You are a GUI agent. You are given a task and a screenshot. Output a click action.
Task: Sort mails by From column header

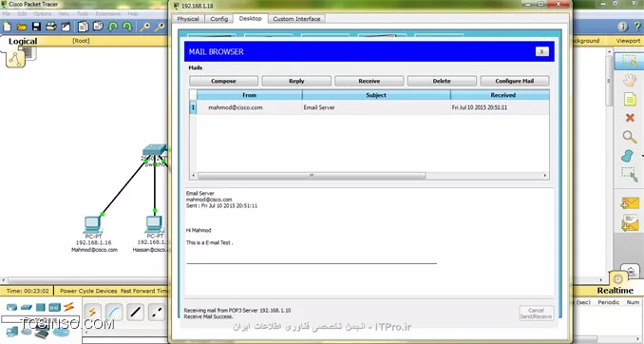tap(249, 95)
